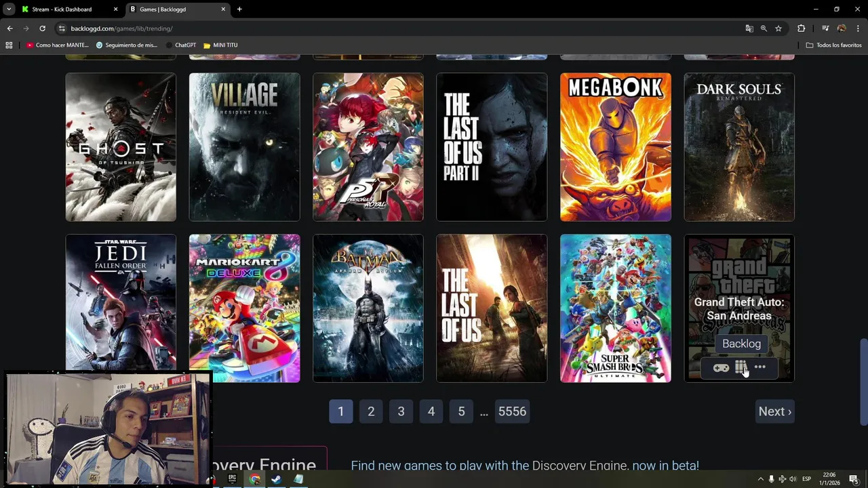Open the notification center icon in taskbar

point(853,479)
